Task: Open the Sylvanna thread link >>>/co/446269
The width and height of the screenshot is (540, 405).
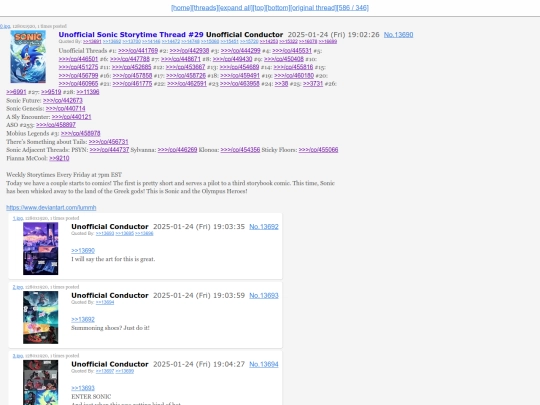Action: [177, 150]
